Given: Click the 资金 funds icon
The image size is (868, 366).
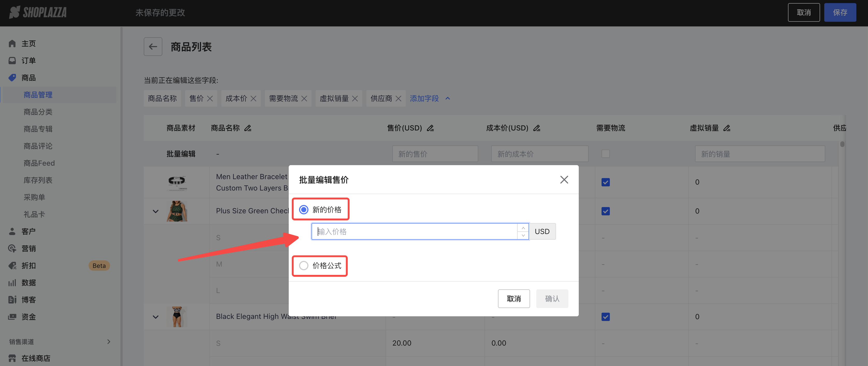Looking at the screenshot, I should 12,317.
